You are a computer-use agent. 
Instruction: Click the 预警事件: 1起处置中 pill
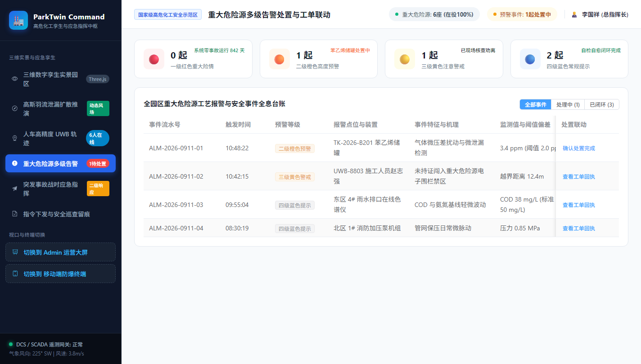pyautogui.click(x=522, y=14)
